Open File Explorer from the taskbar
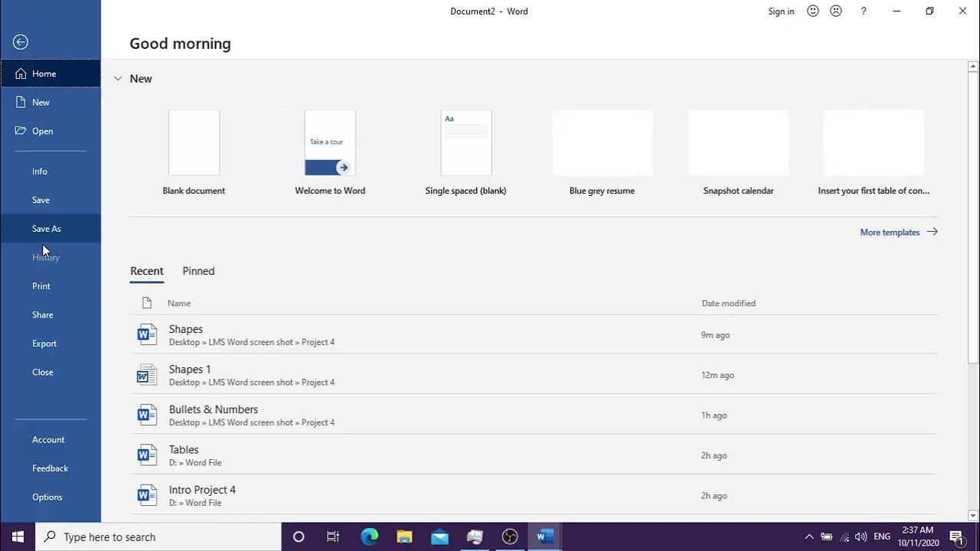Viewport: 980px width, 551px height. coord(404,537)
